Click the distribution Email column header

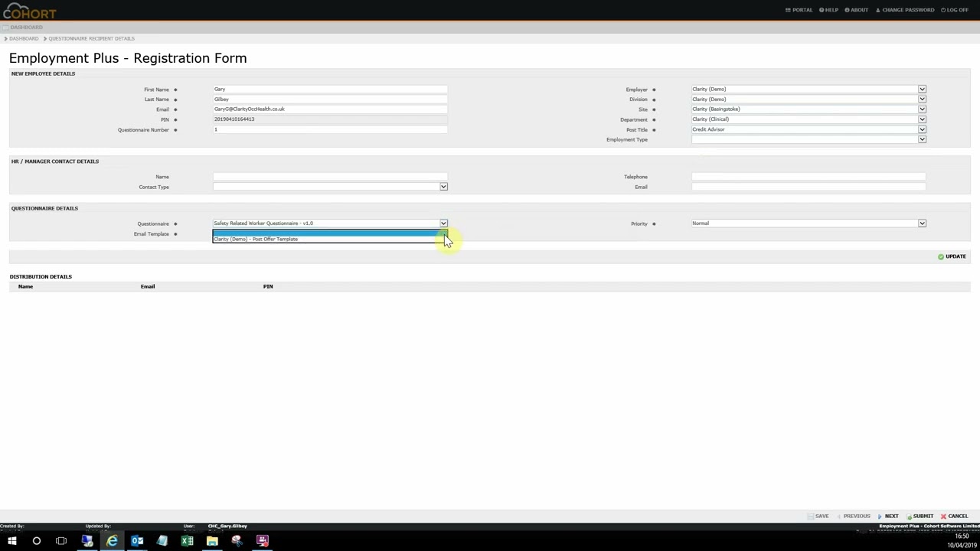148,286
